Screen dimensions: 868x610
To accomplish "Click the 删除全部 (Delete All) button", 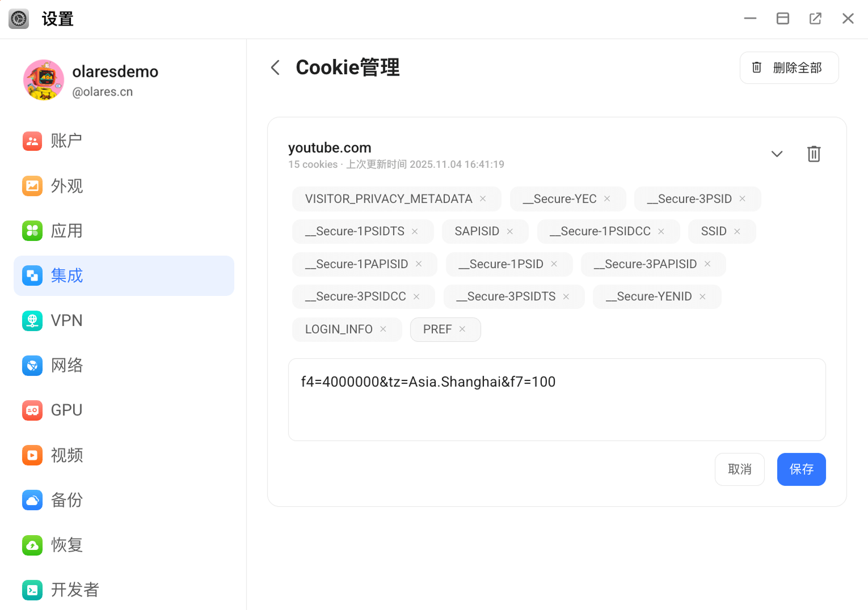I will pyautogui.click(x=789, y=67).
